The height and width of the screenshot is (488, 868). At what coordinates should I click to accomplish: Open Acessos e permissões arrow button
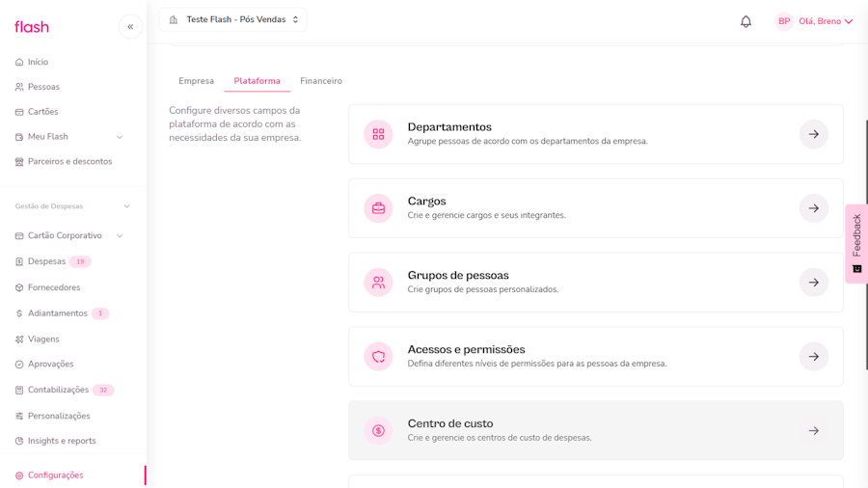tap(814, 356)
